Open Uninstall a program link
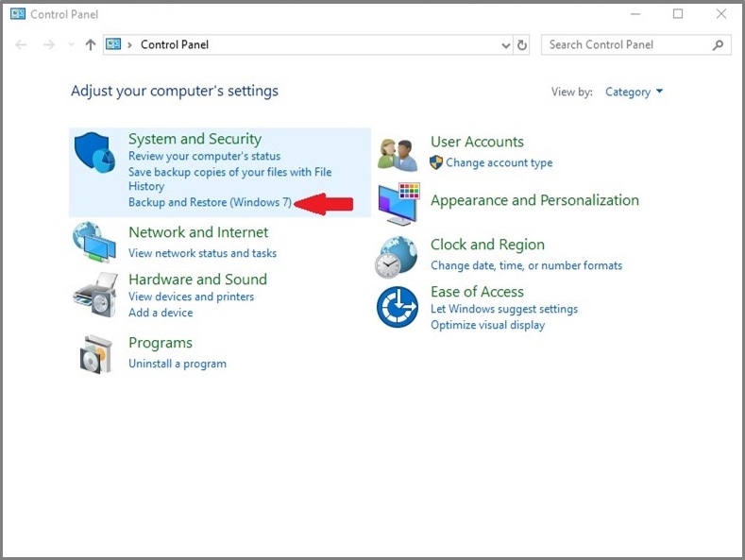 pyautogui.click(x=178, y=364)
